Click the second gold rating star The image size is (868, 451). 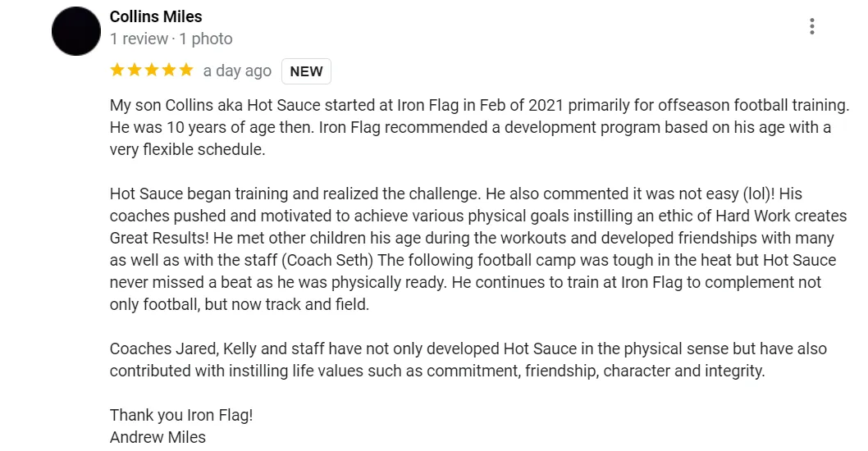coord(135,71)
